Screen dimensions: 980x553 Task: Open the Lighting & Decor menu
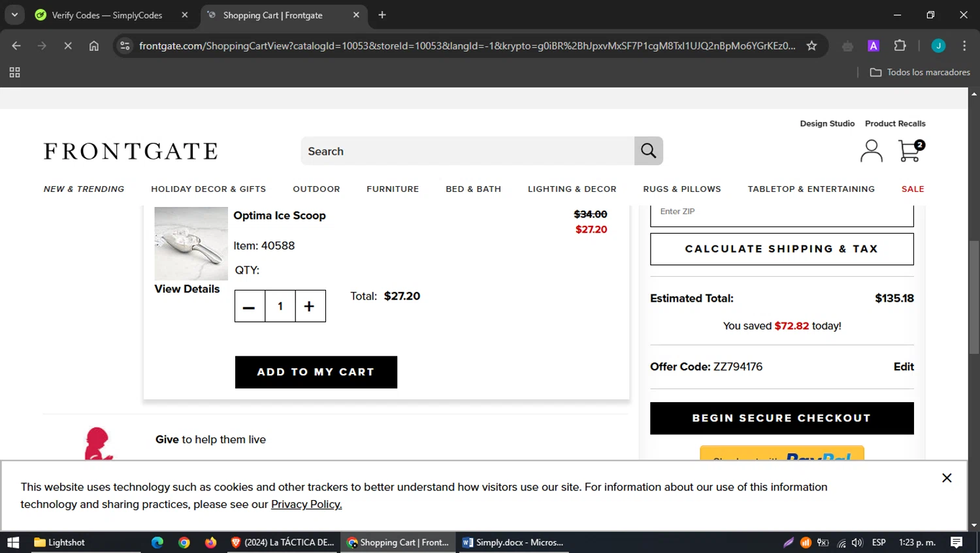(x=572, y=189)
